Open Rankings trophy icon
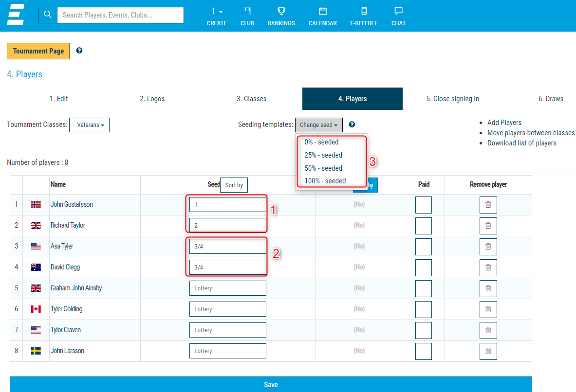Image resolution: width=576 pixels, height=392 pixels. click(x=281, y=11)
